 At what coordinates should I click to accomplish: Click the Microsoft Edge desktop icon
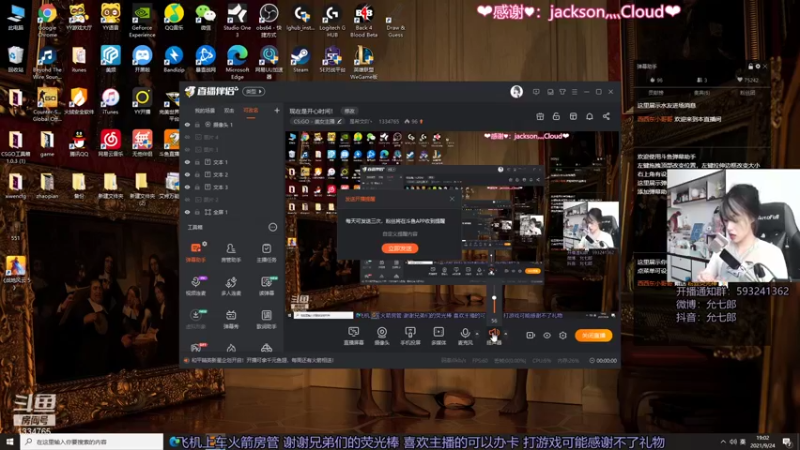click(x=237, y=62)
